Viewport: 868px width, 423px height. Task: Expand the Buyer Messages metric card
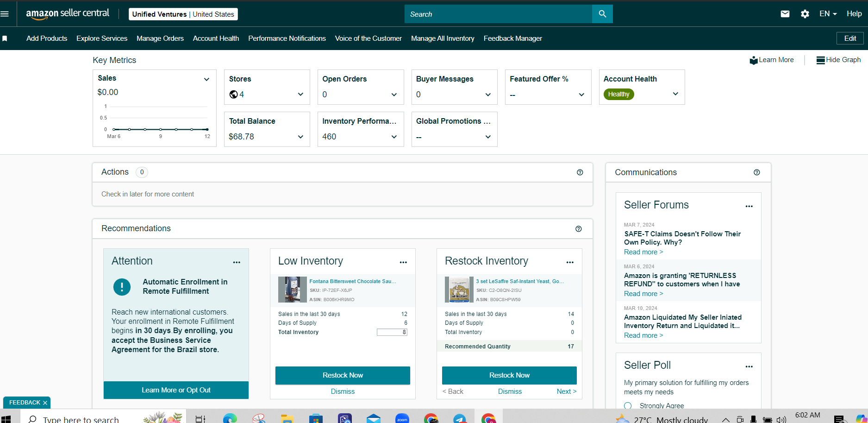(x=488, y=95)
